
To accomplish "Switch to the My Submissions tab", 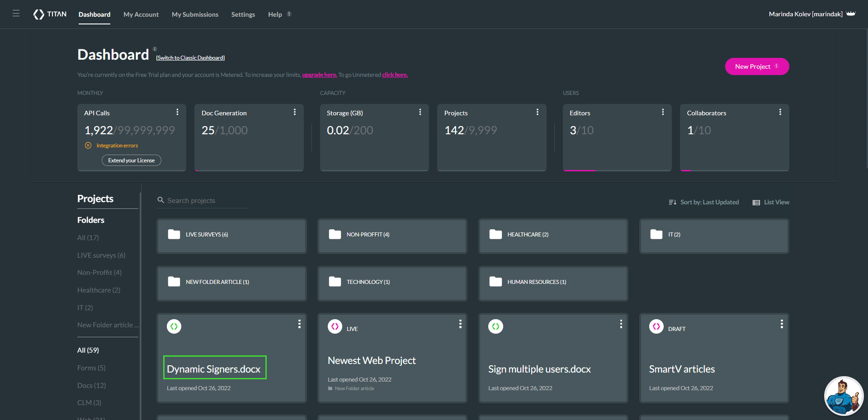I will click(195, 14).
